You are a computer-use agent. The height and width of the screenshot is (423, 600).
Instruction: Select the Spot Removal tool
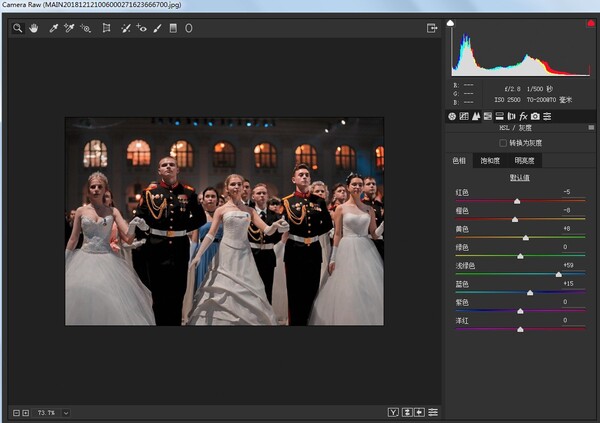click(126, 28)
